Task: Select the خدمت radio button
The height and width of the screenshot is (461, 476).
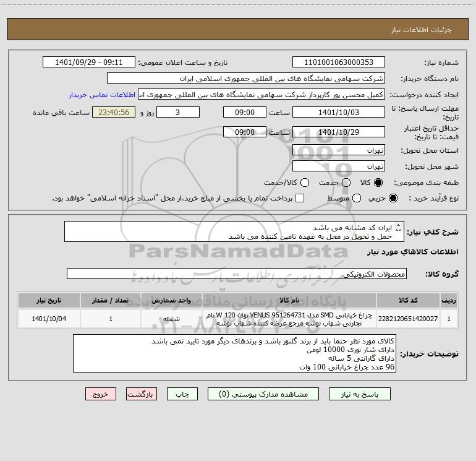Action: point(346,183)
